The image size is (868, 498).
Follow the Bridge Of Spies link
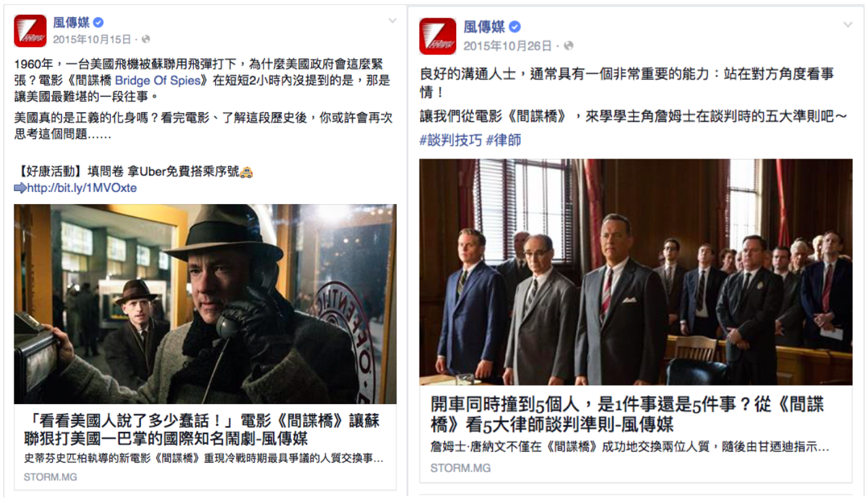pyautogui.click(x=167, y=80)
